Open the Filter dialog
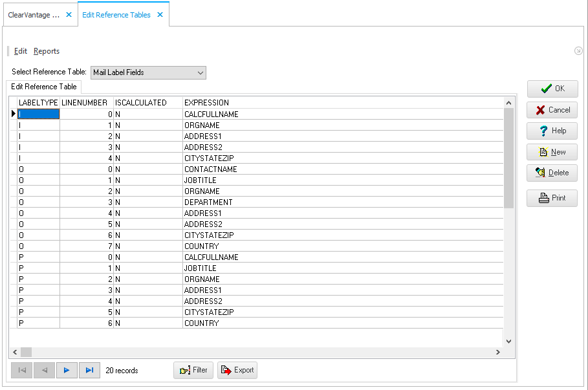This screenshot has height=390, width=588. pos(193,370)
